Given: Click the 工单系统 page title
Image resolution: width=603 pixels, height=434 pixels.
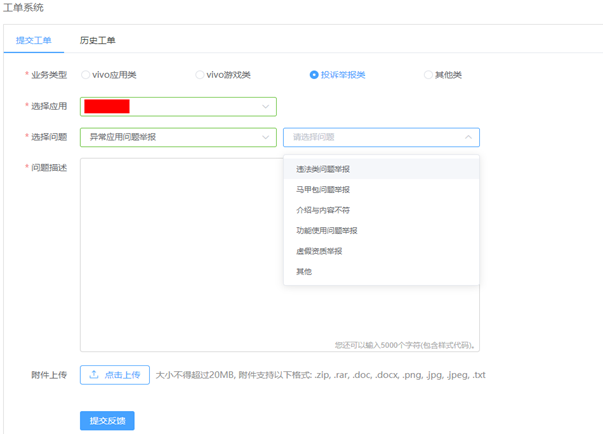Looking at the screenshot, I should pos(23,7).
